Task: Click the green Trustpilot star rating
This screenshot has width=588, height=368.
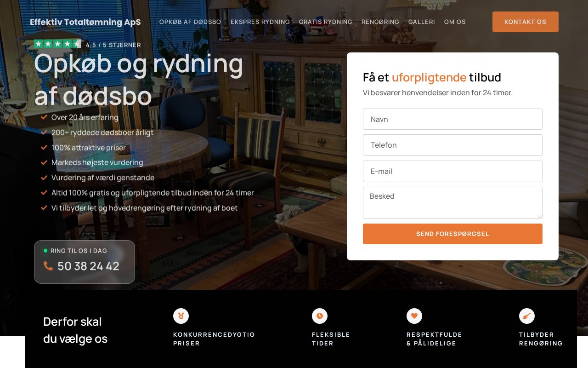Action: coord(57,44)
